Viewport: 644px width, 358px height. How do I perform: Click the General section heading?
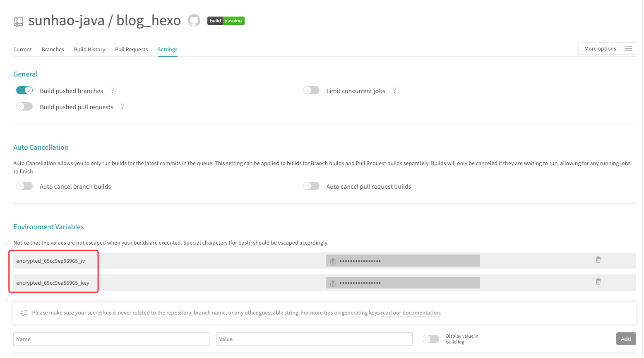click(x=25, y=74)
